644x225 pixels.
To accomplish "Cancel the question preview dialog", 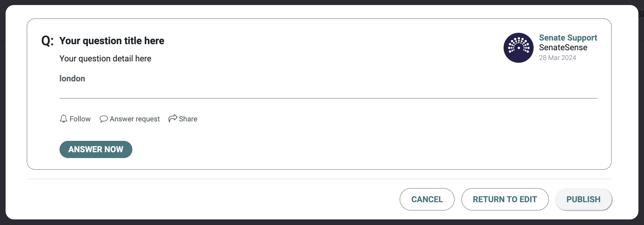I will click(427, 199).
